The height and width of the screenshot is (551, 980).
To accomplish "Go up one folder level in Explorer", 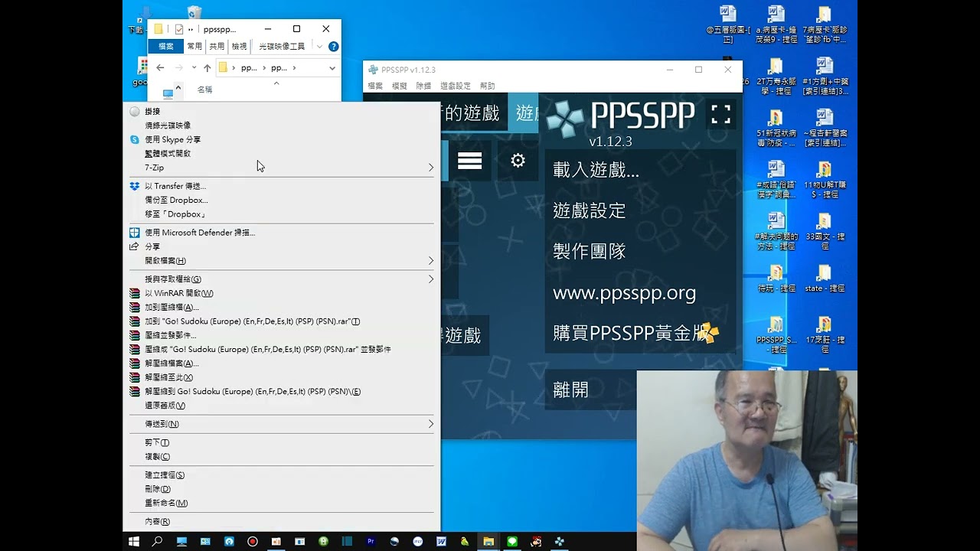I will pyautogui.click(x=207, y=68).
